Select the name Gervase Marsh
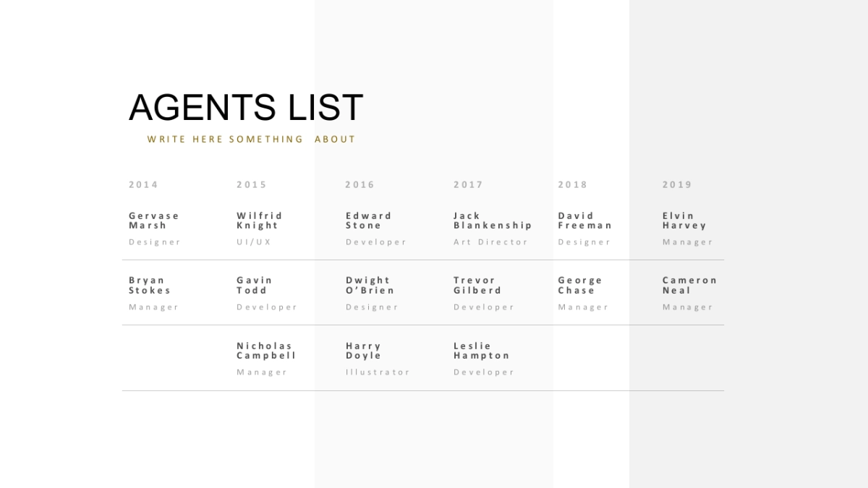The image size is (868, 488). (153, 221)
